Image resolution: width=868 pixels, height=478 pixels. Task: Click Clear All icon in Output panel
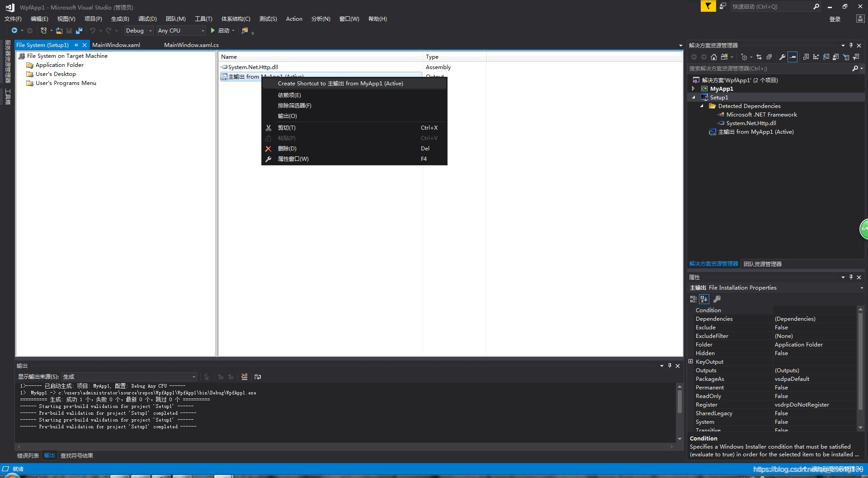[245, 377]
